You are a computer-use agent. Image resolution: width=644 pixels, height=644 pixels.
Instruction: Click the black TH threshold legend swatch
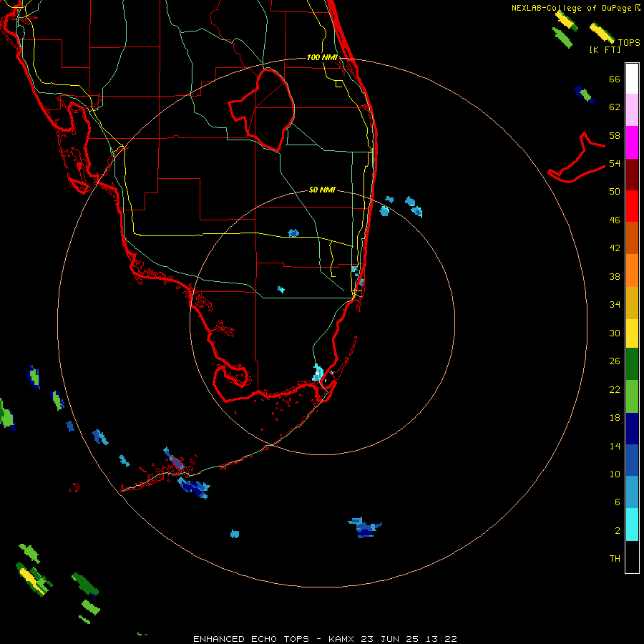pyautogui.click(x=632, y=557)
